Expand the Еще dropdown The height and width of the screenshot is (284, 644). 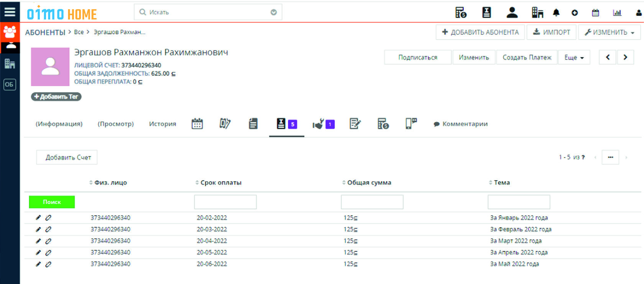[574, 57]
